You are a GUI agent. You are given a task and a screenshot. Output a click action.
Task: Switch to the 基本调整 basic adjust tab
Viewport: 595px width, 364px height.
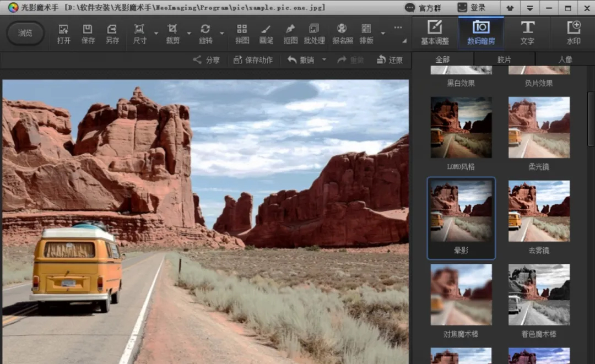[435, 33]
